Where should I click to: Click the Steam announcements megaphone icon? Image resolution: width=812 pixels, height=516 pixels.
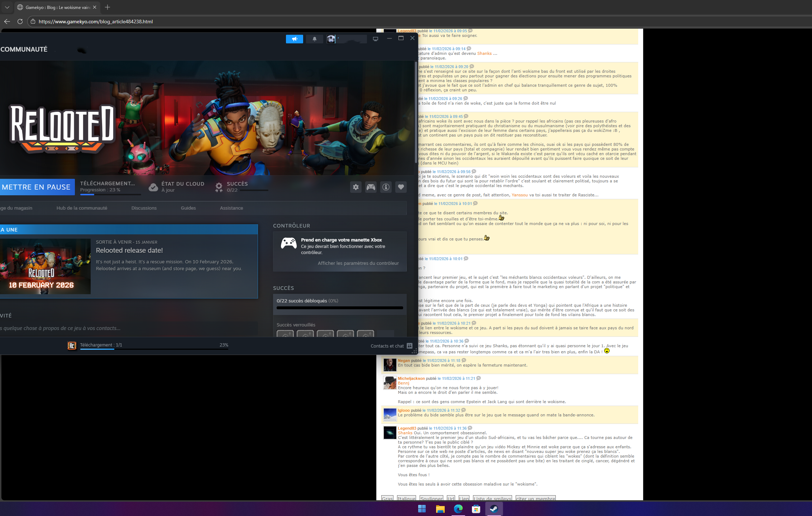click(294, 39)
